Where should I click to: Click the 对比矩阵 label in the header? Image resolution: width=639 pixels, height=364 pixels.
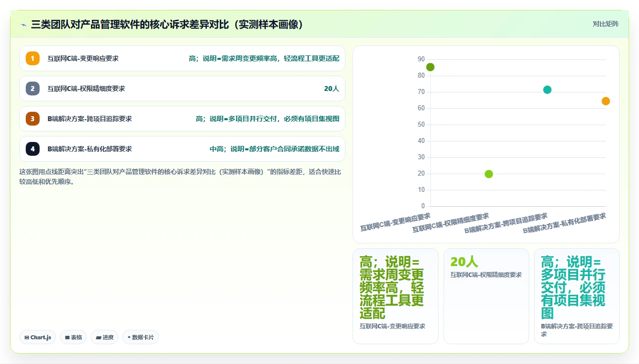[x=606, y=24]
